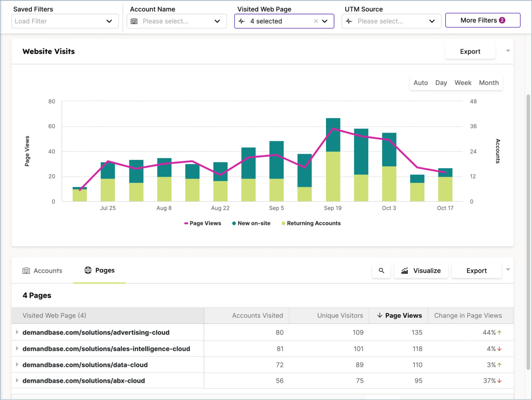Click the globe icon on the Pages tab
Screen dimensions: 532x400
88,270
